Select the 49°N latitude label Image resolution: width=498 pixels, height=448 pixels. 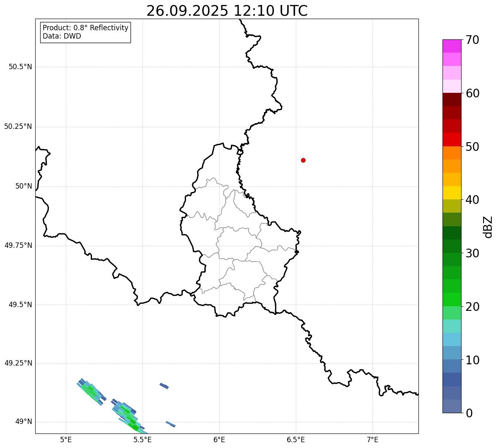coord(24,422)
